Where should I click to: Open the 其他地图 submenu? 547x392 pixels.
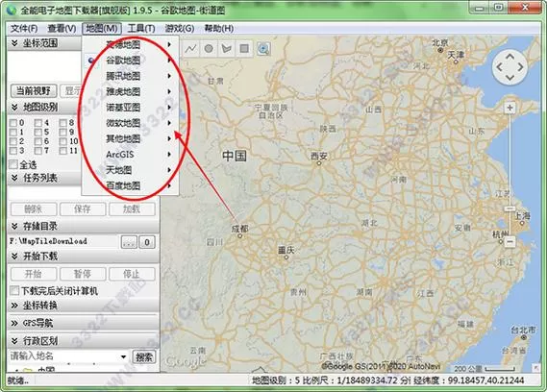pyautogui.click(x=131, y=138)
